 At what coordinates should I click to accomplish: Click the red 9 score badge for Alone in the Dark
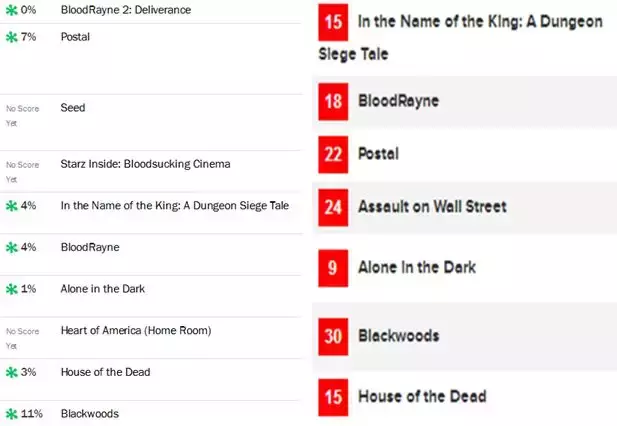(x=332, y=268)
